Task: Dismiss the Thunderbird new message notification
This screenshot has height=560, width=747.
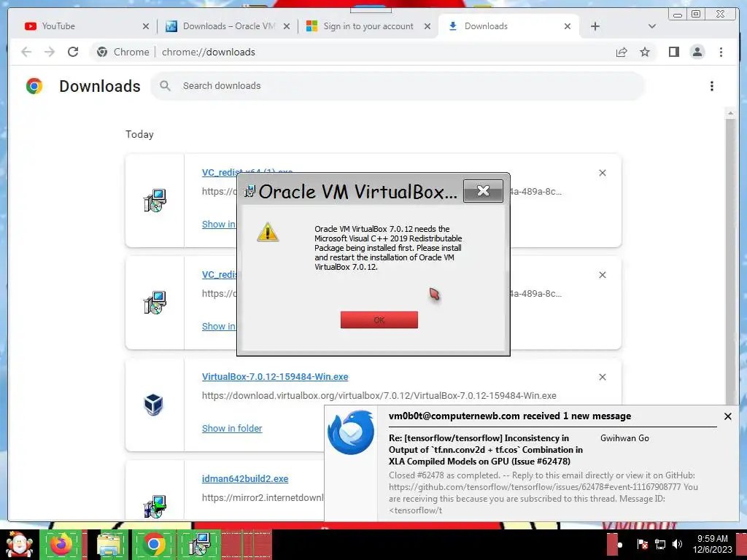Action: click(x=727, y=416)
